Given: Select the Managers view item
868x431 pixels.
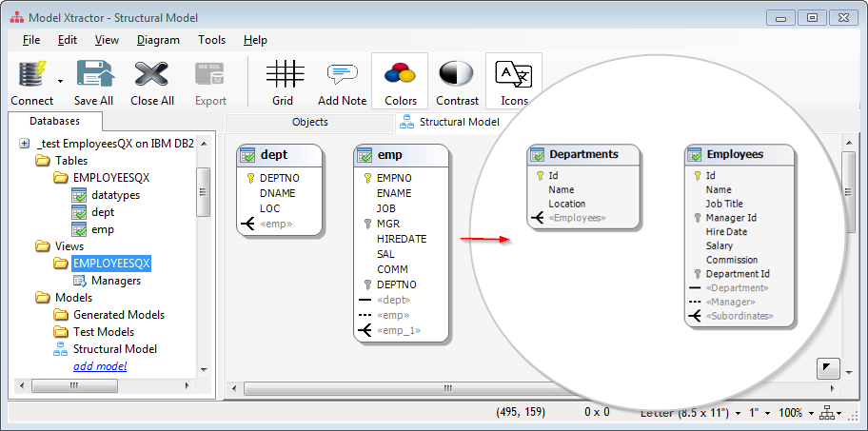Looking at the screenshot, I should tap(116, 281).
